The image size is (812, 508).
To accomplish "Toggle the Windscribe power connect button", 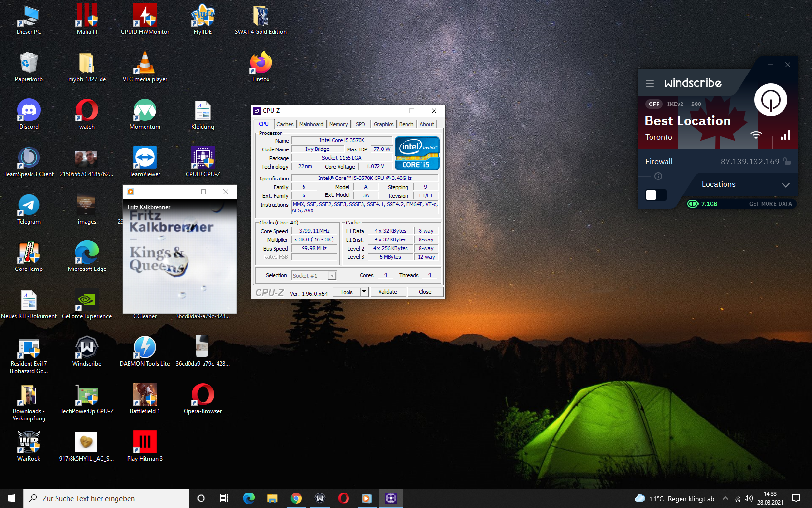I will [771, 100].
